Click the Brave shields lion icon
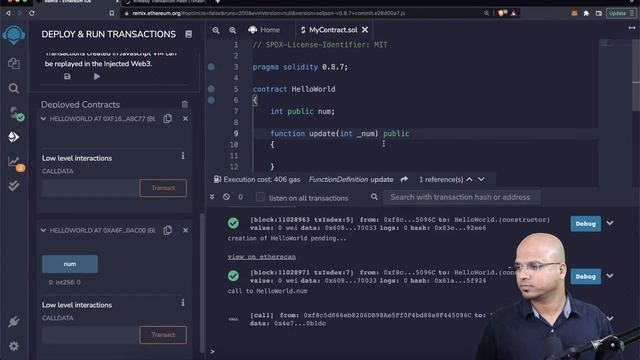Screen dimensions: 640x360 (x=502, y=13)
